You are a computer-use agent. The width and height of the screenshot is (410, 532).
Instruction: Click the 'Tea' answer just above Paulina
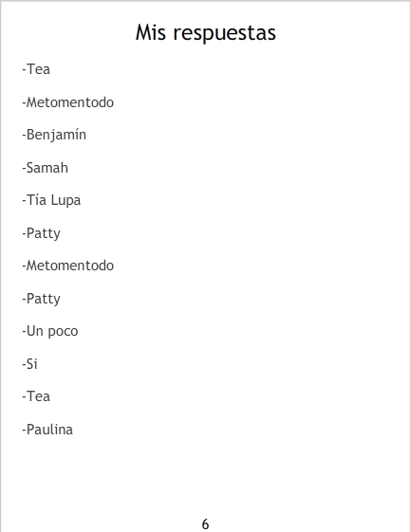pyautogui.click(x=36, y=396)
